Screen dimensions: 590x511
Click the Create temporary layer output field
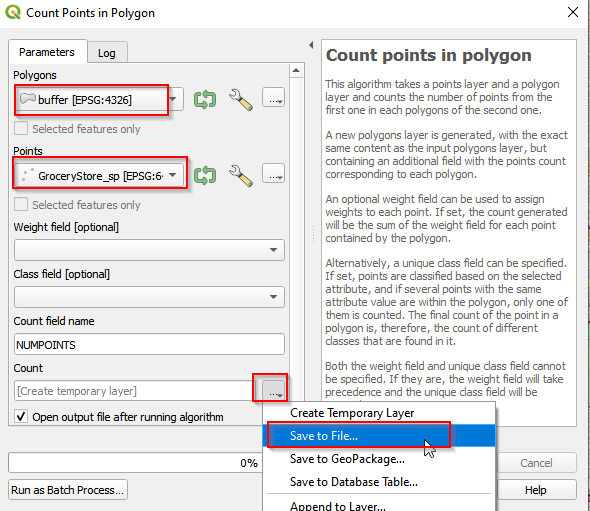[x=135, y=391]
